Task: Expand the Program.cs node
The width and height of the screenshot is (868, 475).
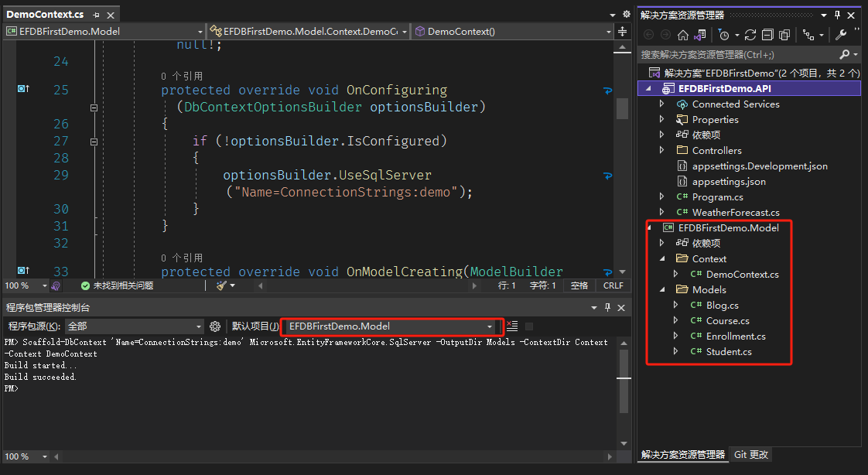Action: tap(661, 196)
